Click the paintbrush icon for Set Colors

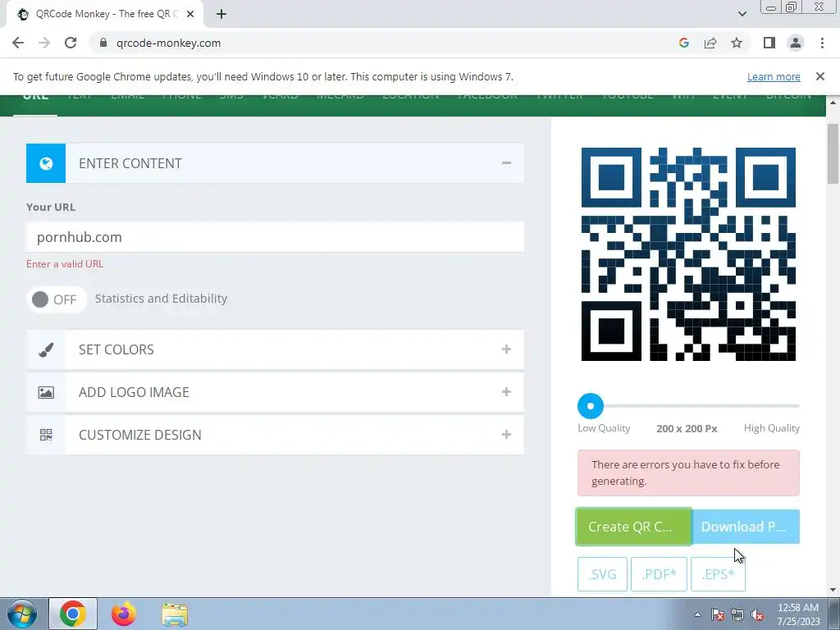click(46, 349)
